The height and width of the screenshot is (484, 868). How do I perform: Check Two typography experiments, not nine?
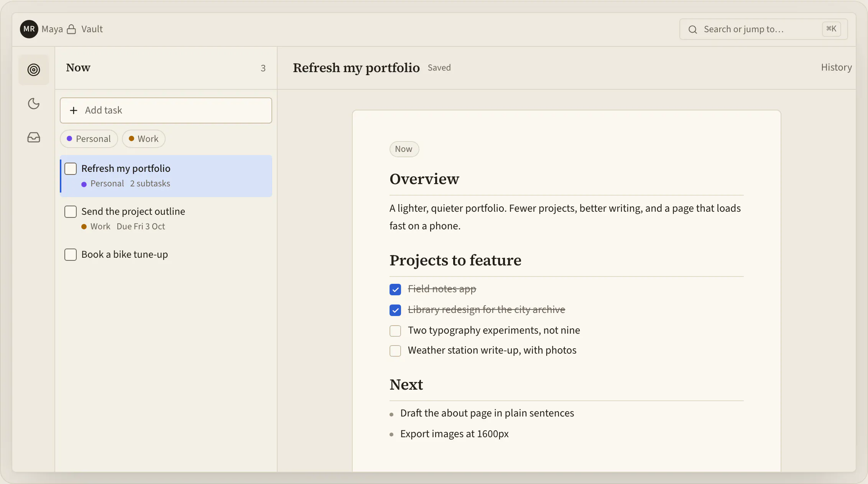[x=395, y=331]
